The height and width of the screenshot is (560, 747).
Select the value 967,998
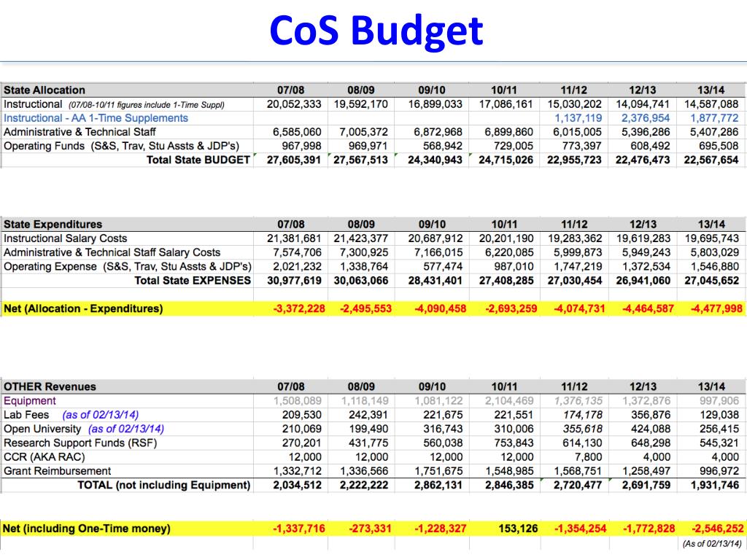[x=301, y=146]
